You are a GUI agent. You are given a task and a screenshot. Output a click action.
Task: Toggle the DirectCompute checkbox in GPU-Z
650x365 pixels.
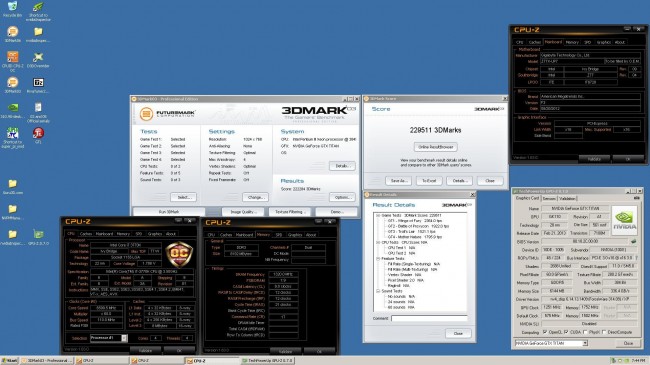point(604,332)
